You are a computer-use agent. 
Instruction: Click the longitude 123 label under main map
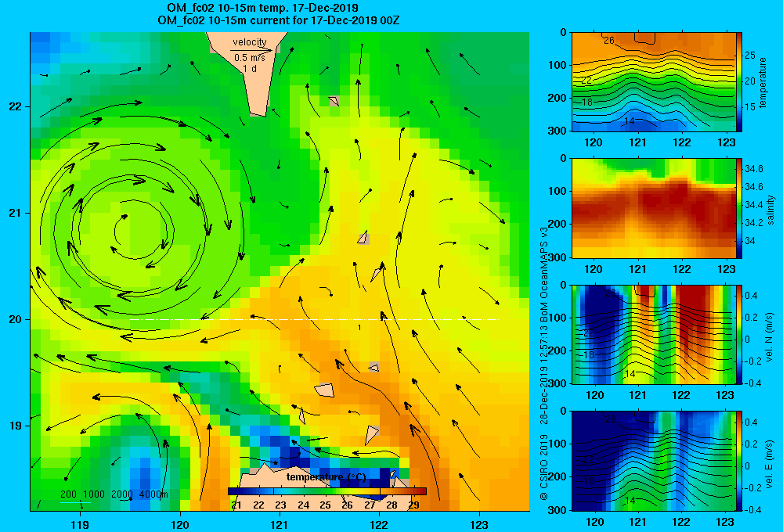pos(479,524)
